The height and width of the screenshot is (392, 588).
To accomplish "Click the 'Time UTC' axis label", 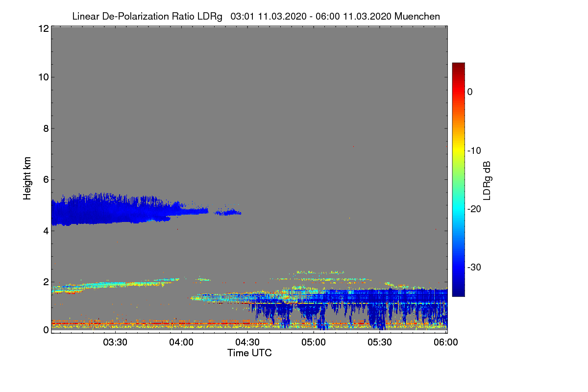I will (249, 353).
